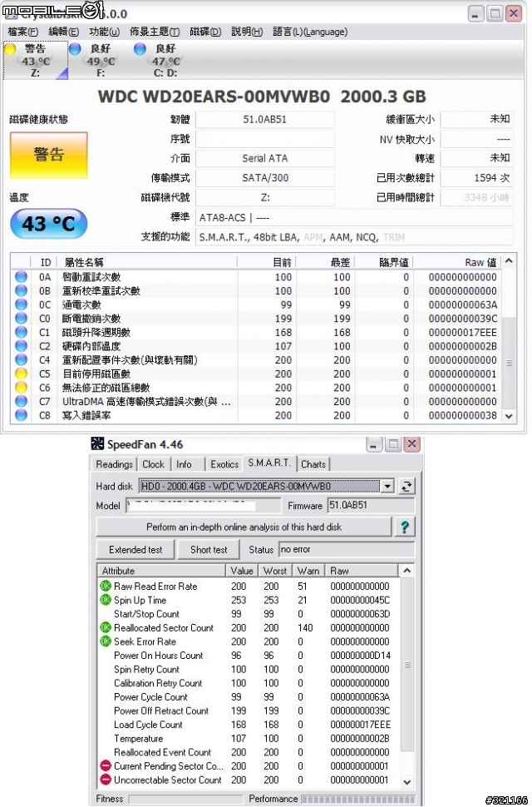Click yellow warning icon for C5 目前停用磁區數
This screenshot has height=807, width=532.
(x=21, y=374)
